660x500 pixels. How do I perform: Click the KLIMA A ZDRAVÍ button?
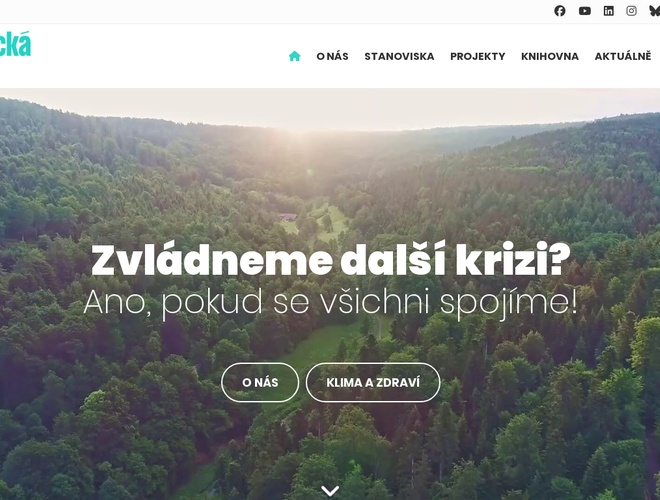pyautogui.click(x=373, y=383)
